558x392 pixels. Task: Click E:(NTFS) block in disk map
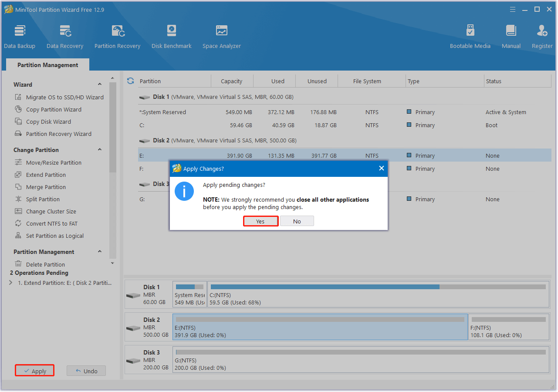320,327
